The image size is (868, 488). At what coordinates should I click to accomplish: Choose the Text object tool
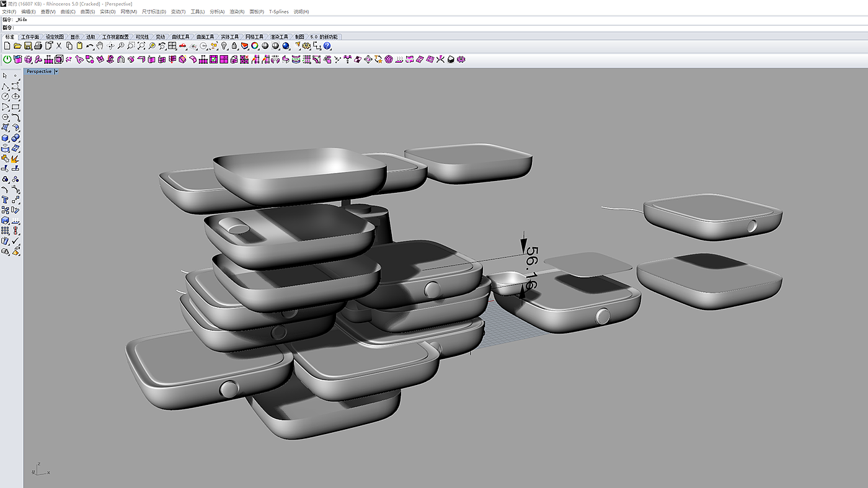coord(6,200)
